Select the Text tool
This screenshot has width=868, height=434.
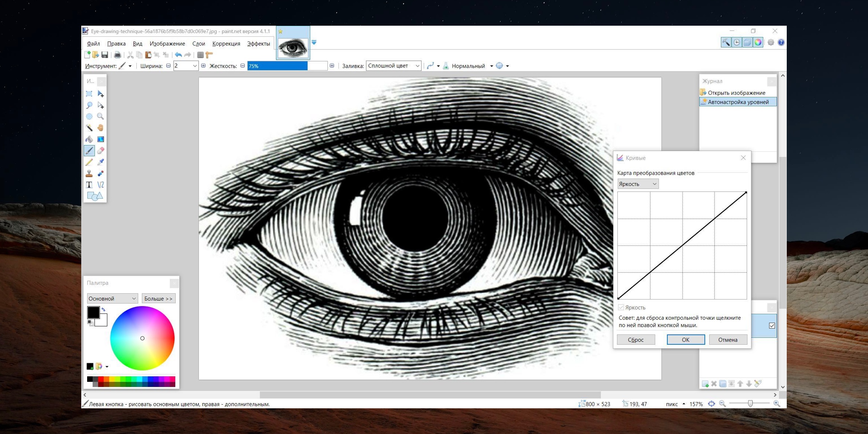coord(90,184)
